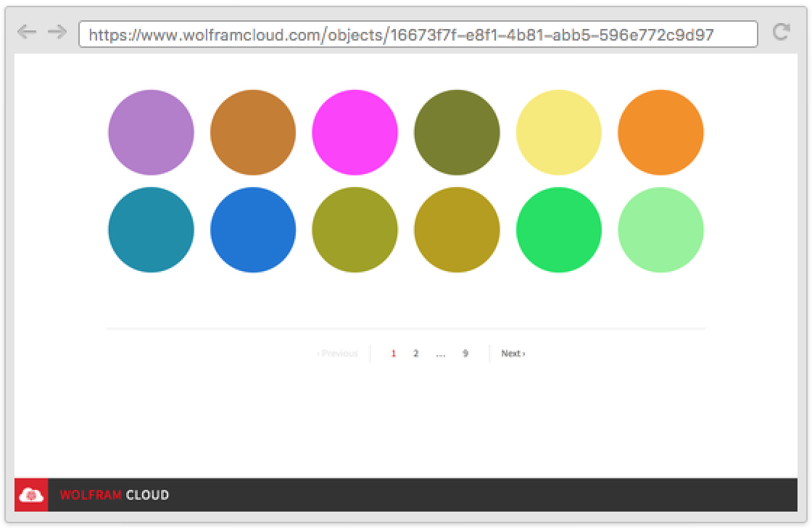The image size is (812, 529).
Task: Click the Wolfram Cloud logo icon
Action: coord(31,495)
